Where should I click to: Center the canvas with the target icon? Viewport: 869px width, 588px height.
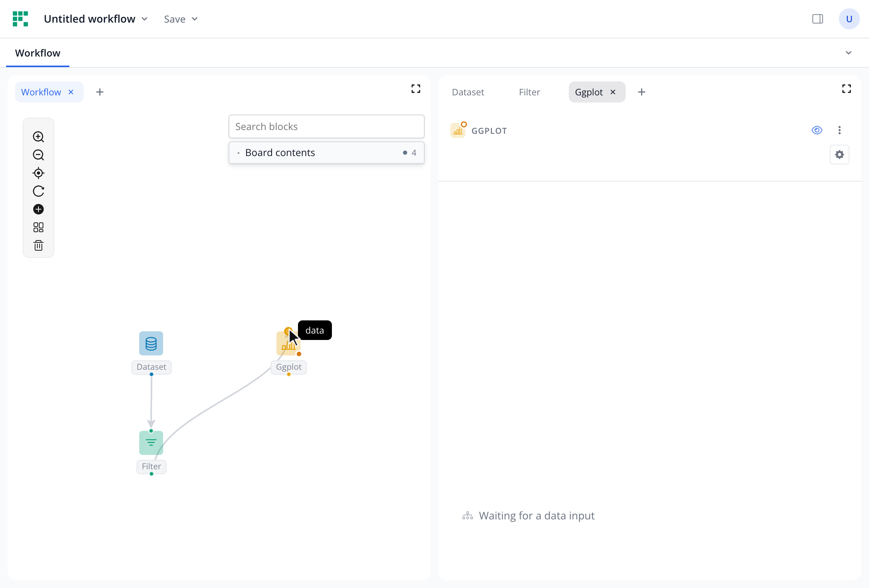tap(38, 173)
